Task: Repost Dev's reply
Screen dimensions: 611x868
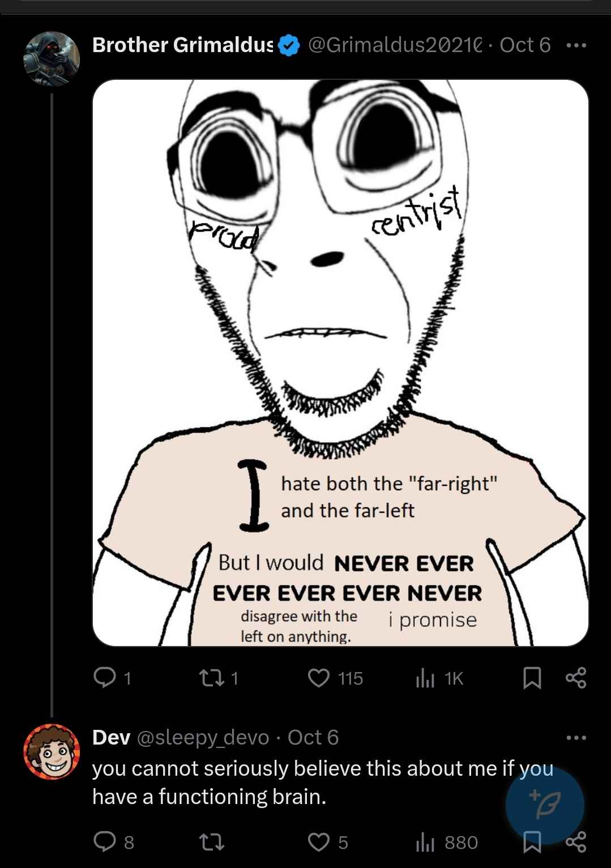Action: pos(212,842)
